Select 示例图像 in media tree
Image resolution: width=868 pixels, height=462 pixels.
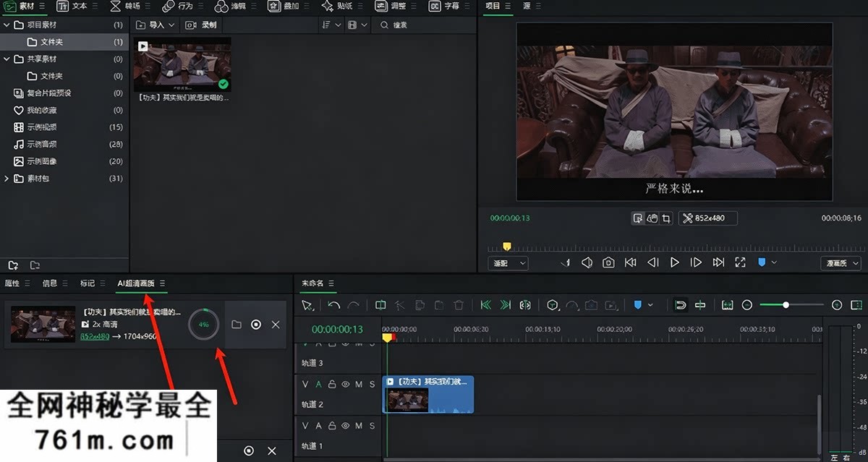coord(41,161)
